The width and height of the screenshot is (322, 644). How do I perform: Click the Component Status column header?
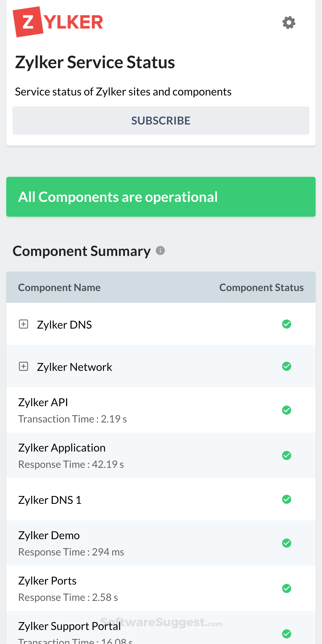click(x=261, y=287)
